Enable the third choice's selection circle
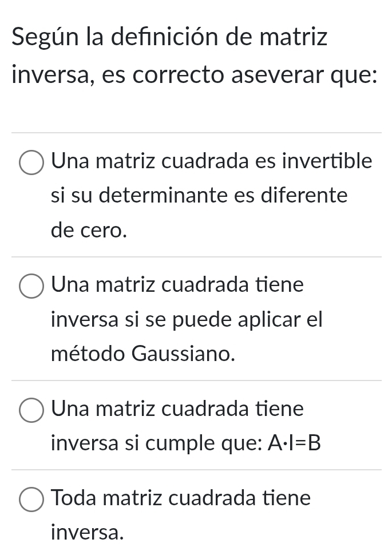The width and height of the screenshot is (392, 551). [x=31, y=410]
